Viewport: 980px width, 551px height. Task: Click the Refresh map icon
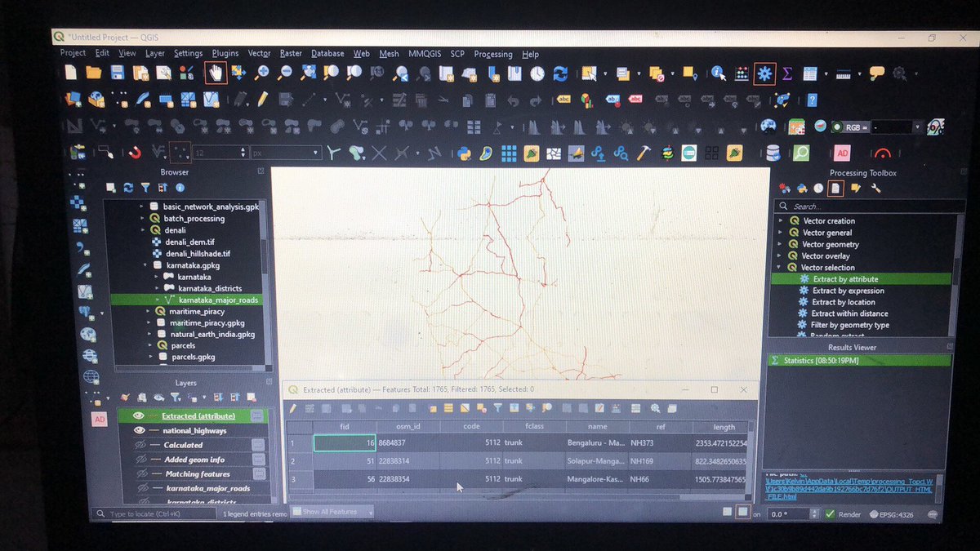click(x=560, y=73)
